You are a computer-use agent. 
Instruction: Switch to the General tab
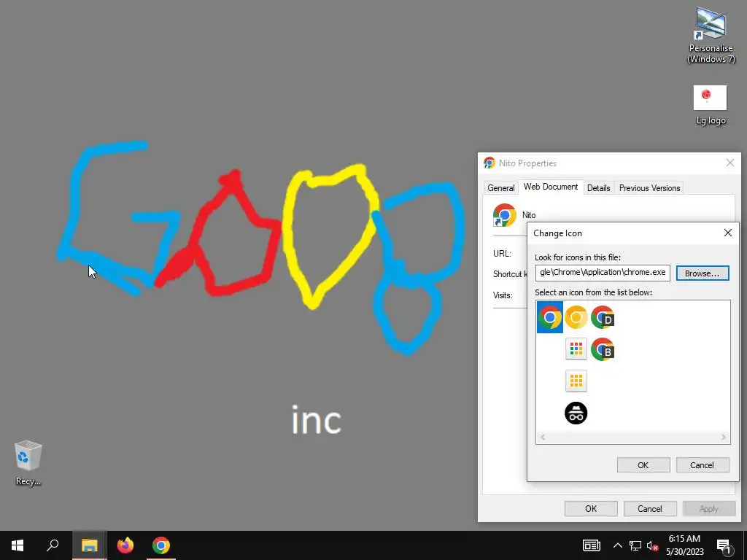500,187
